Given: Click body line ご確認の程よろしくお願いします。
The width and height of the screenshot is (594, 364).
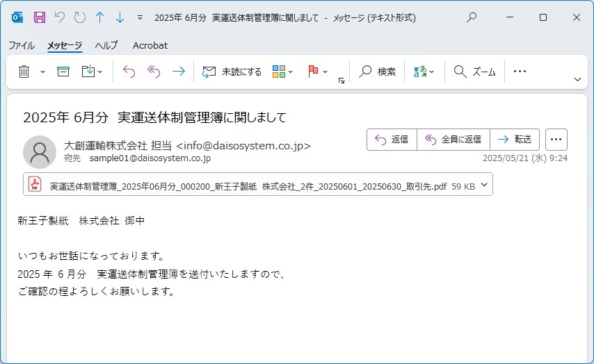Looking at the screenshot, I should [96, 292].
